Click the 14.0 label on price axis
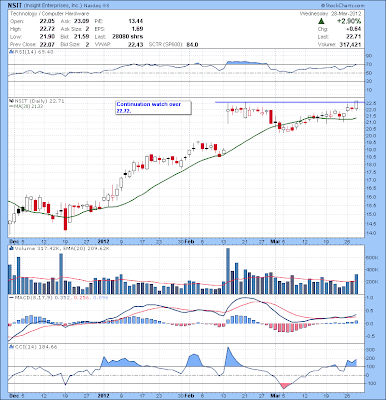 (371, 233)
